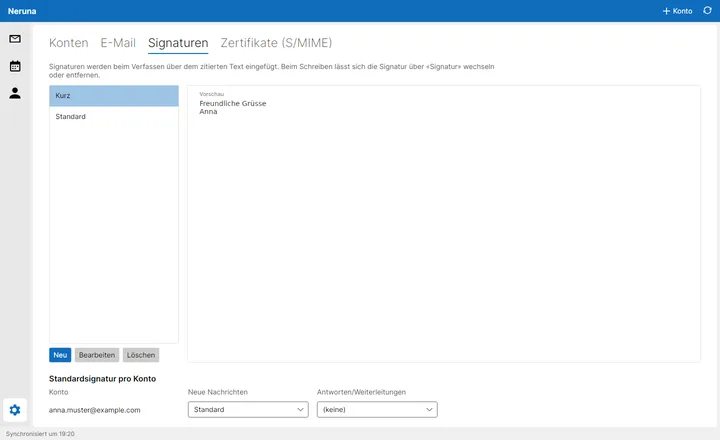720x440 pixels.
Task: Click the 'Synchronisiert um 19:20' status text
Action: [x=40, y=434]
